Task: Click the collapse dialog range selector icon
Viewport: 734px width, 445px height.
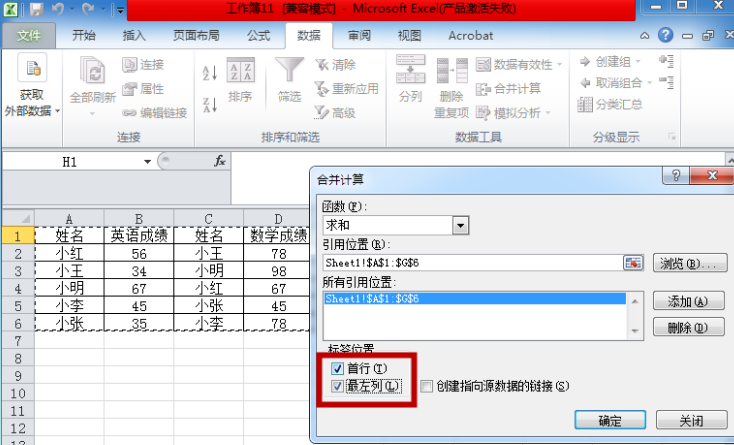Action: pyautogui.click(x=633, y=263)
